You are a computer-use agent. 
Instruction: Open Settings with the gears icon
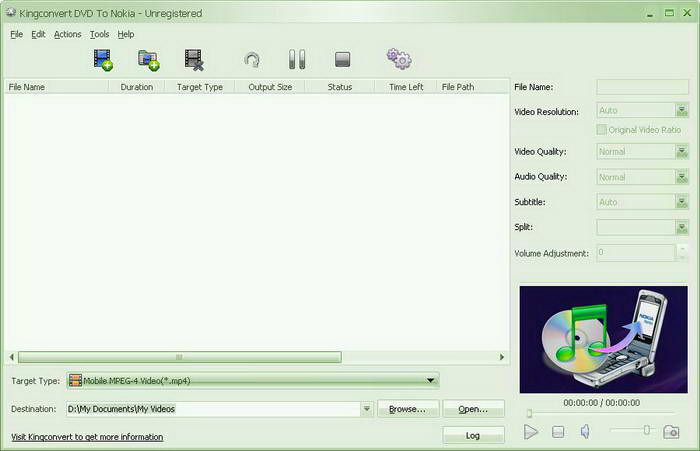point(399,59)
